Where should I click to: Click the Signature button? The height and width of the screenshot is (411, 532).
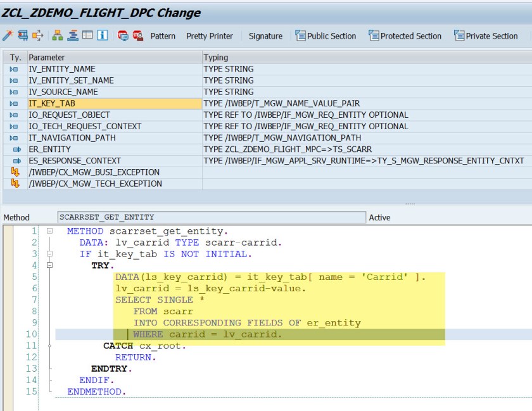[265, 36]
